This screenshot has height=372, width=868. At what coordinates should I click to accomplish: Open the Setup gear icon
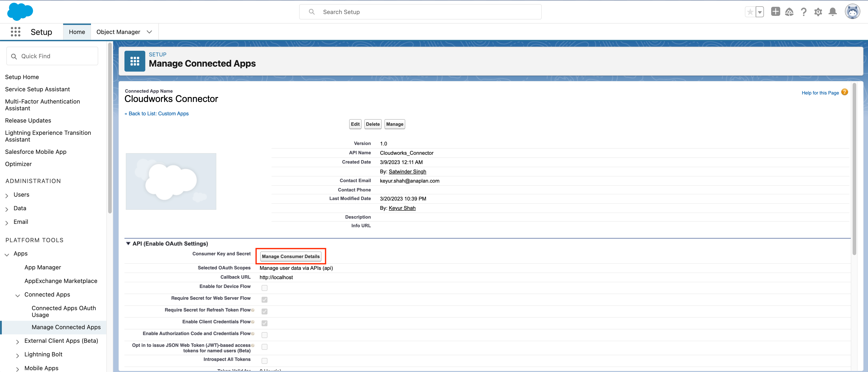818,12
